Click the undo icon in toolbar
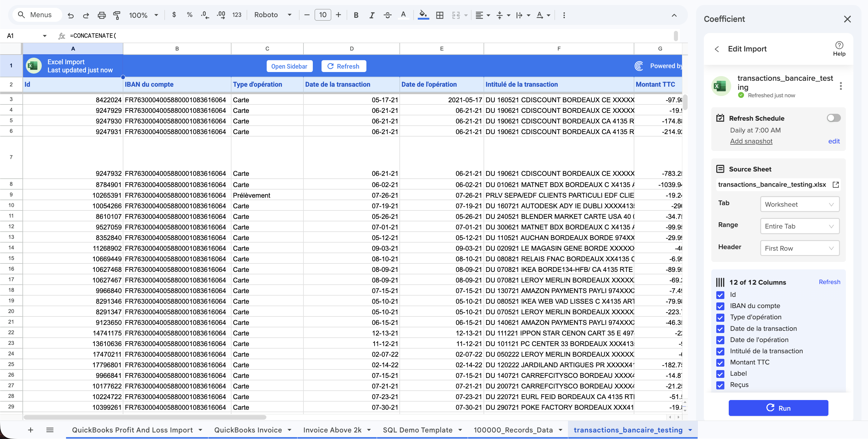 (70, 15)
